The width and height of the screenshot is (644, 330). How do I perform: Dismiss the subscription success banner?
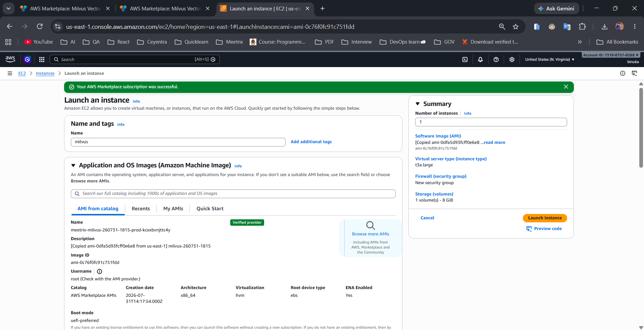click(x=566, y=87)
